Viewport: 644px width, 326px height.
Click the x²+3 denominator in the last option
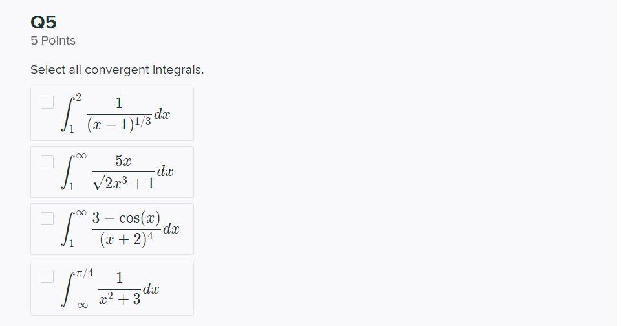pyautogui.click(x=120, y=298)
